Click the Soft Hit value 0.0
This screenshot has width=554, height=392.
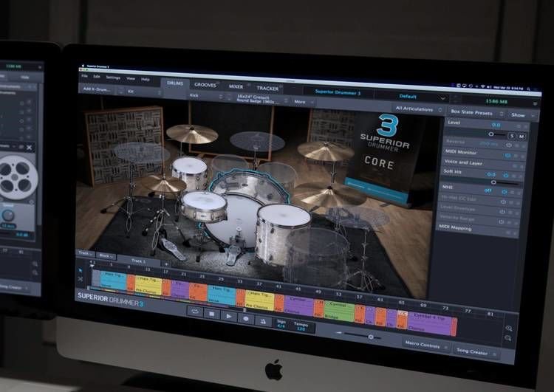click(491, 174)
